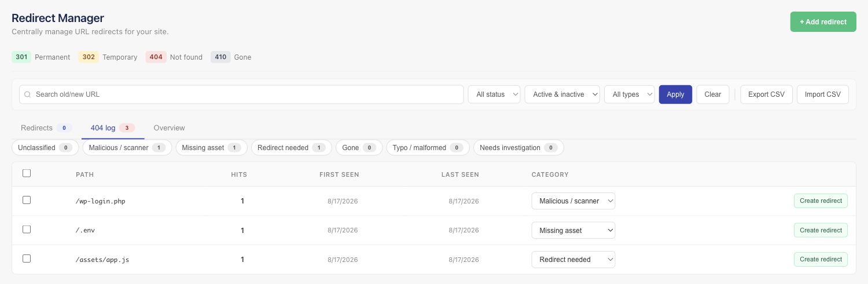868x284 pixels.
Task: Open category dropdown for /wp-login.php
Action: point(573,201)
